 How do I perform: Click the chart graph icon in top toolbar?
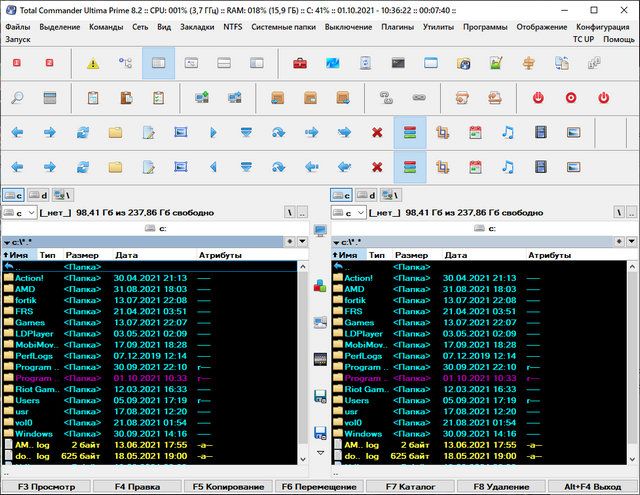click(x=496, y=63)
